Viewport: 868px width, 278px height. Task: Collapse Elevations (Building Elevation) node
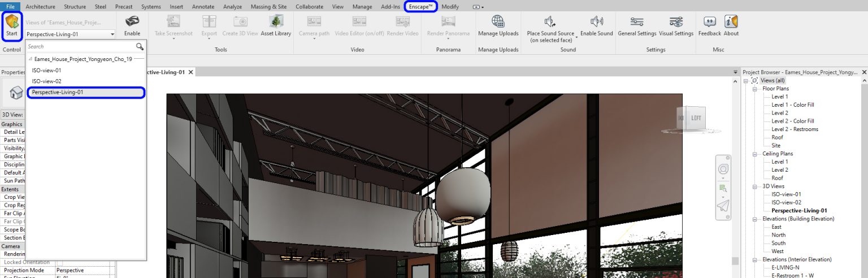click(x=755, y=219)
